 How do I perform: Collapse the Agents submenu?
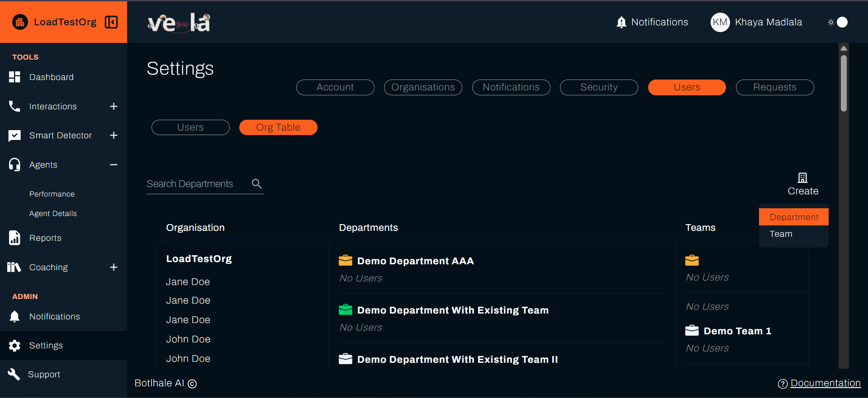pos(114,165)
